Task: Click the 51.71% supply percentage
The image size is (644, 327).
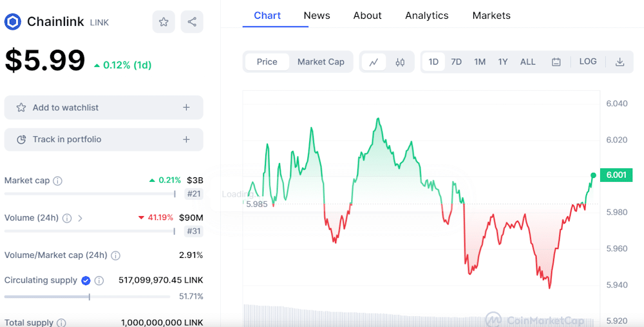Action: [x=191, y=296]
